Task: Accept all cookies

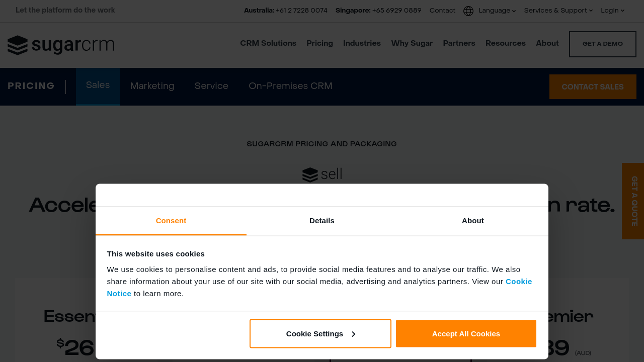Action: (466, 333)
